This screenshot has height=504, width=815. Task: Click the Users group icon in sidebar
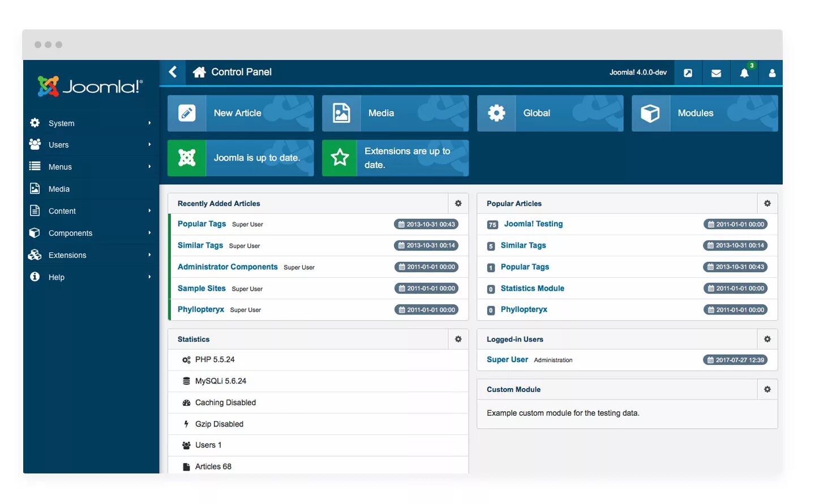[x=35, y=144]
